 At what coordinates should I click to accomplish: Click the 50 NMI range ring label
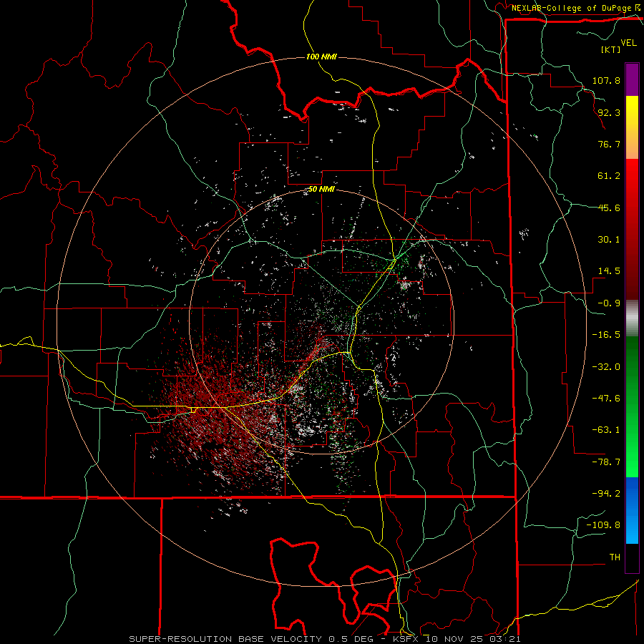click(x=321, y=190)
